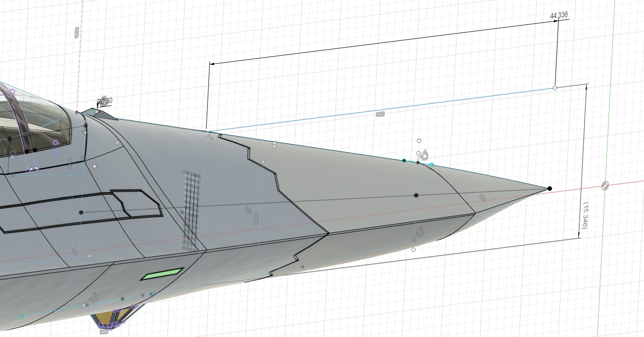Select the 44.336 dimension label
This screenshot has width=644, height=337.
pyautogui.click(x=559, y=15)
